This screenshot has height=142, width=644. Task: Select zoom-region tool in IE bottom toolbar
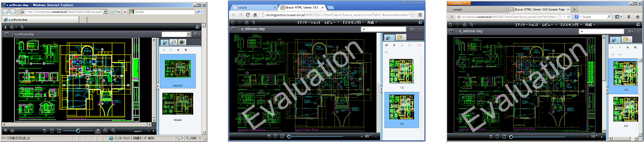tap(105, 131)
